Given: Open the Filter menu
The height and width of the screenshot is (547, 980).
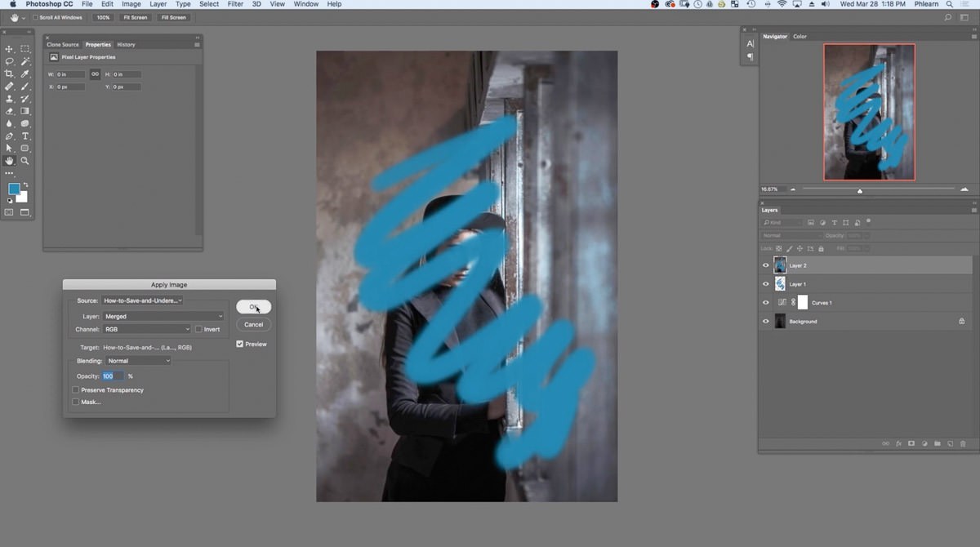Looking at the screenshot, I should pyautogui.click(x=235, y=4).
